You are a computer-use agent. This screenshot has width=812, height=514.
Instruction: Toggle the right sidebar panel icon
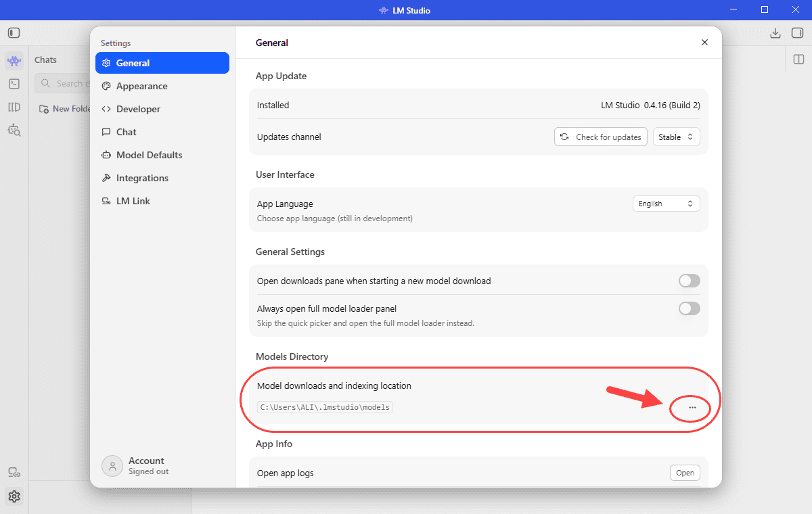[x=797, y=33]
